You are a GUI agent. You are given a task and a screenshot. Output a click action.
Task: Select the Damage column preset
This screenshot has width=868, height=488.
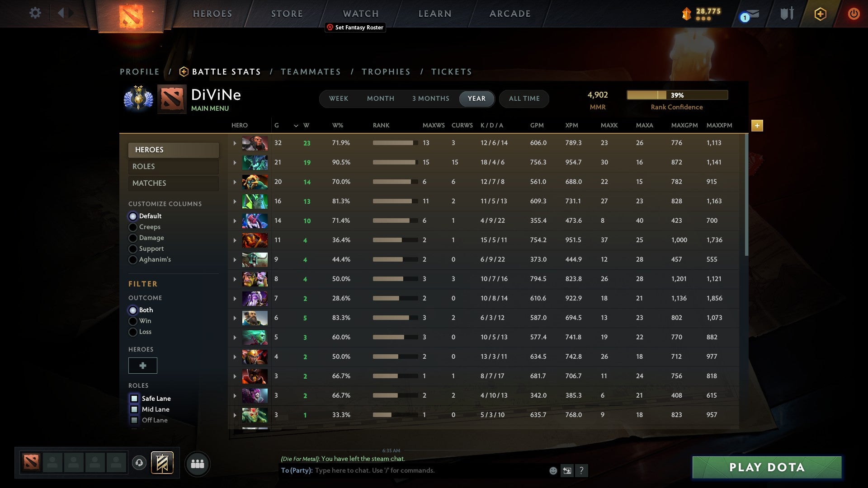pyautogui.click(x=133, y=238)
